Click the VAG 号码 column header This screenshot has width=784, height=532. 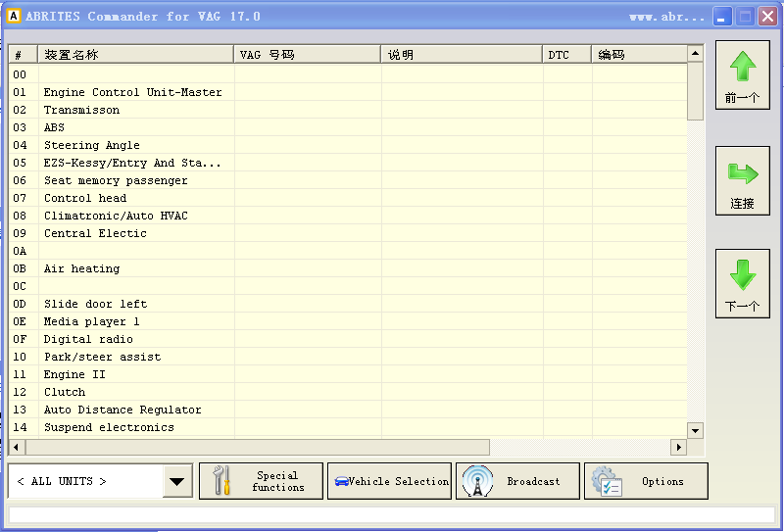coord(307,55)
